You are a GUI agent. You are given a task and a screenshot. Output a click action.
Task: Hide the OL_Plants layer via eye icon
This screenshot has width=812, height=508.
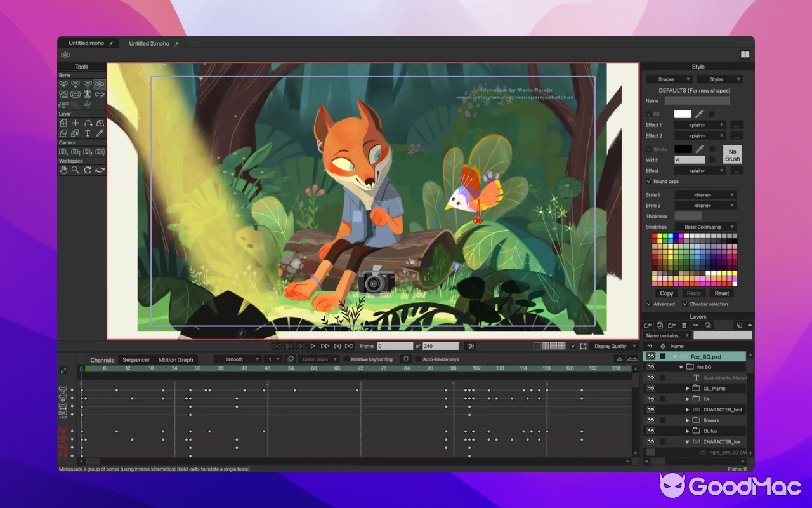650,389
